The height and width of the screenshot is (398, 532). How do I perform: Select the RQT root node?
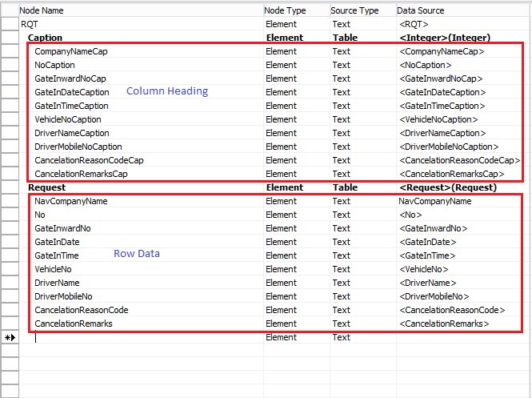pos(30,24)
